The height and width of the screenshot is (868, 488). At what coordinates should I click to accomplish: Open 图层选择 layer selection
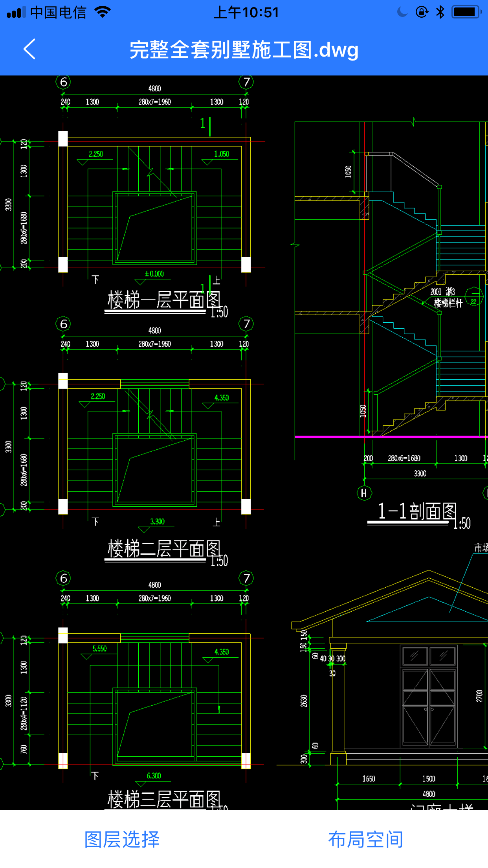pos(122,839)
